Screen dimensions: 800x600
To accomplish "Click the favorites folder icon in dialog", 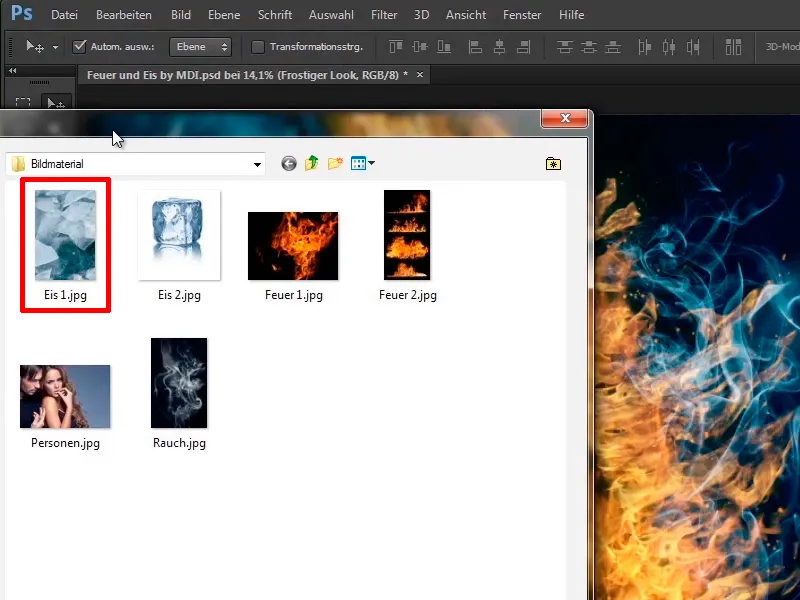I will tap(553, 164).
